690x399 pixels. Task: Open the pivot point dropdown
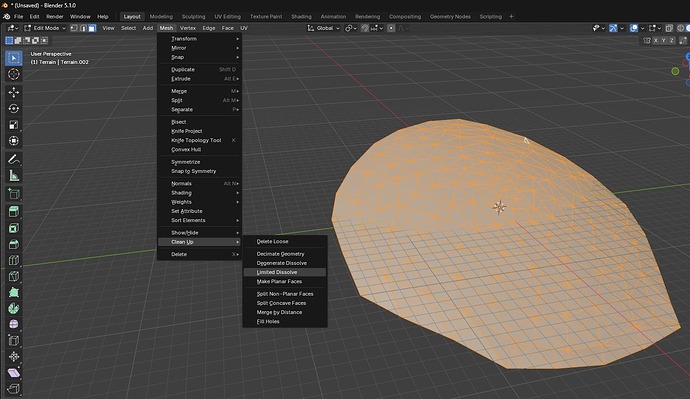[352, 28]
